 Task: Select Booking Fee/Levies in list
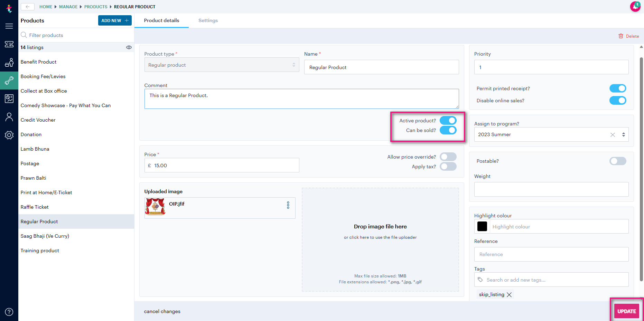76,76
